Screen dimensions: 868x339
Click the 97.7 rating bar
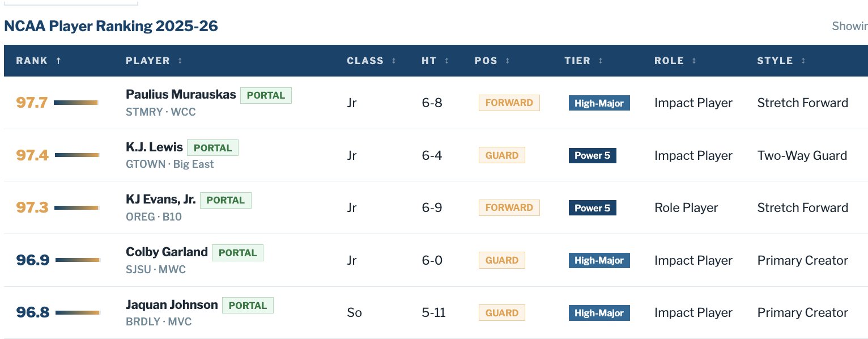point(76,103)
